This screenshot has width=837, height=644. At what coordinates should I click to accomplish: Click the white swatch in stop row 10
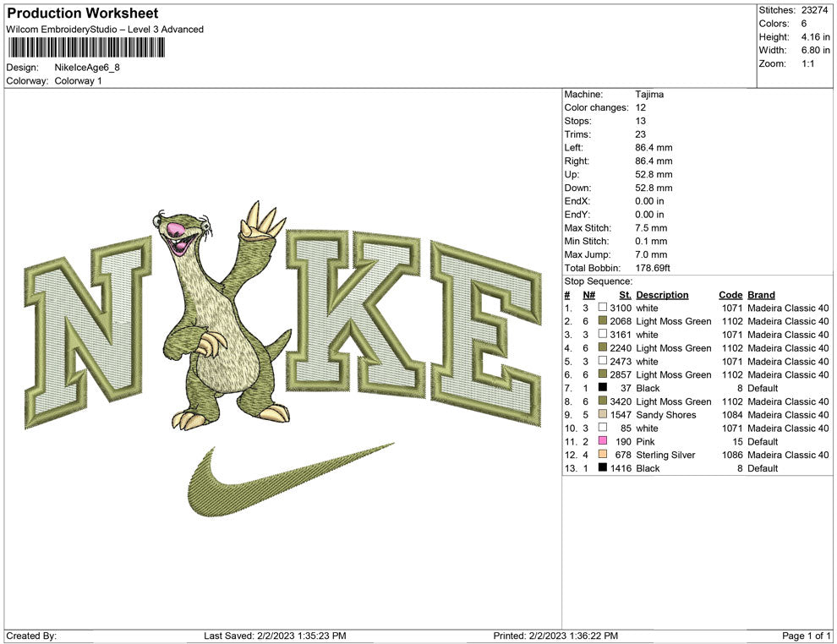coord(603,428)
